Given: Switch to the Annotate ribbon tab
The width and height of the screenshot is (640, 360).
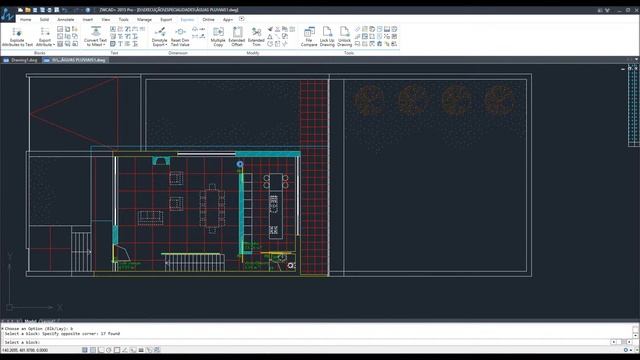Looking at the screenshot, I should click(66, 20).
